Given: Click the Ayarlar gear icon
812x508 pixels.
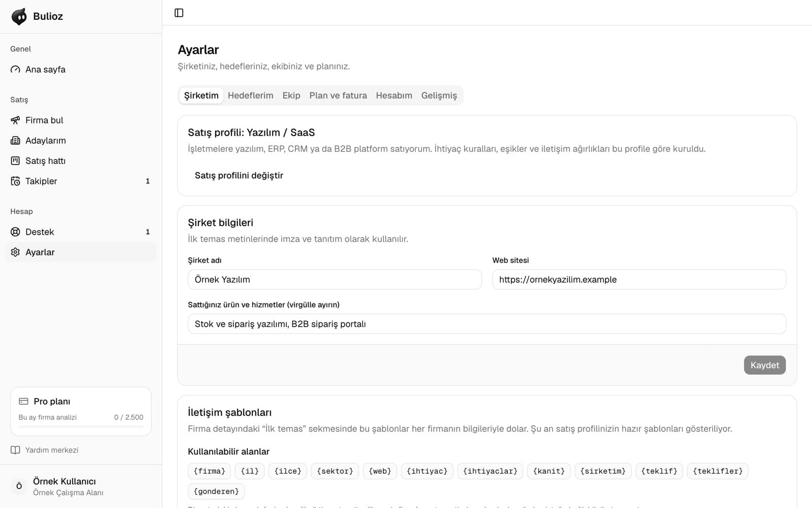Looking at the screenshot, I should [15, 252].
